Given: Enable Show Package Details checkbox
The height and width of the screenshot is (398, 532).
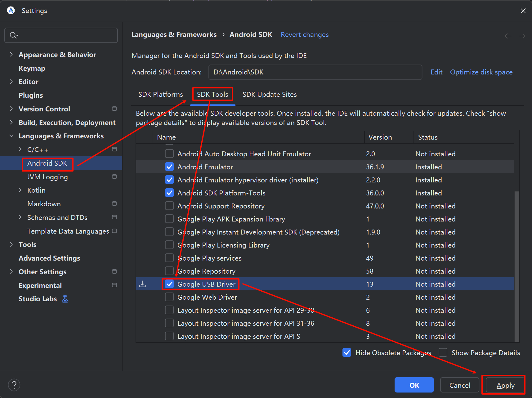Looking at the screenshot, I should [x=443, y=352].
